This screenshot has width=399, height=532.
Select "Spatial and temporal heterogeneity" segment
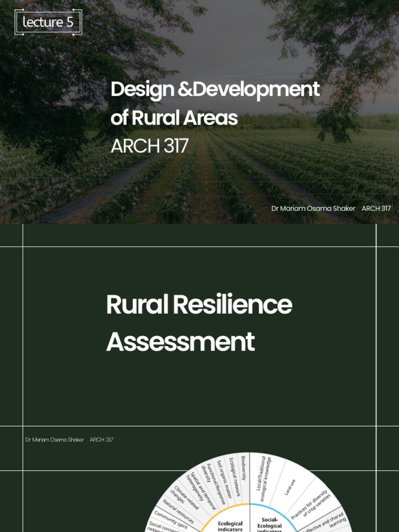point(201,491)
